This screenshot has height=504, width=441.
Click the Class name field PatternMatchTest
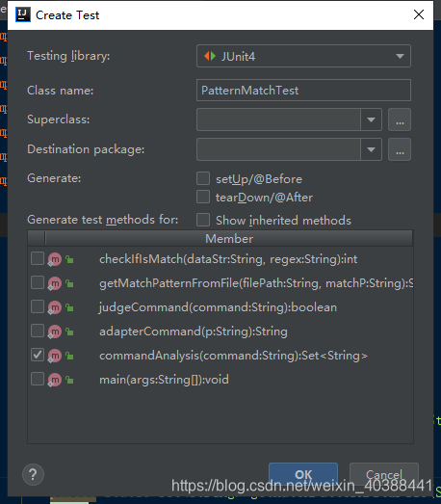(303, 91)
